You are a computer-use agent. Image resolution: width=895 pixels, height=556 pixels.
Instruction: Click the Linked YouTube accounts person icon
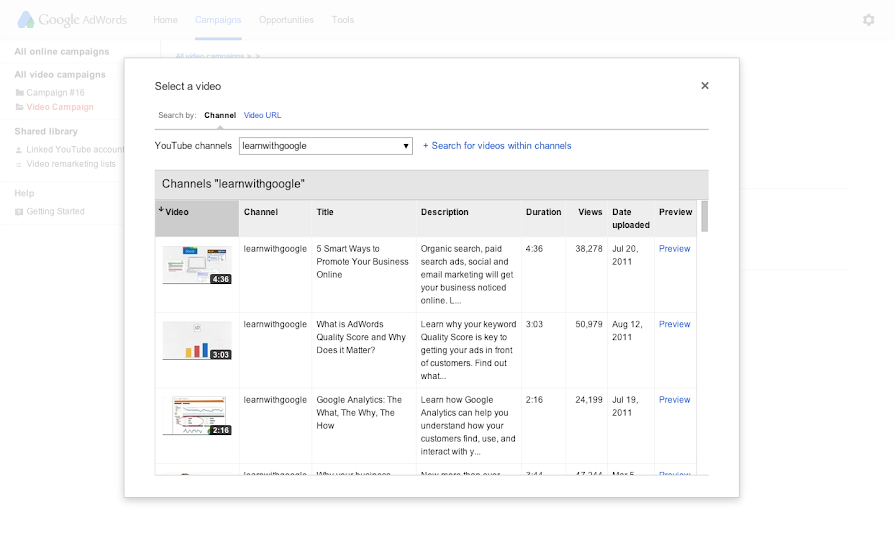[x=19, y=150]
